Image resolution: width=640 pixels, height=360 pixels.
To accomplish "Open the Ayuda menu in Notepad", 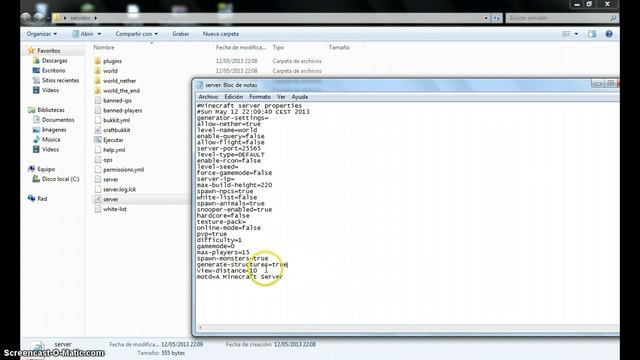I will tap(300, 97).
